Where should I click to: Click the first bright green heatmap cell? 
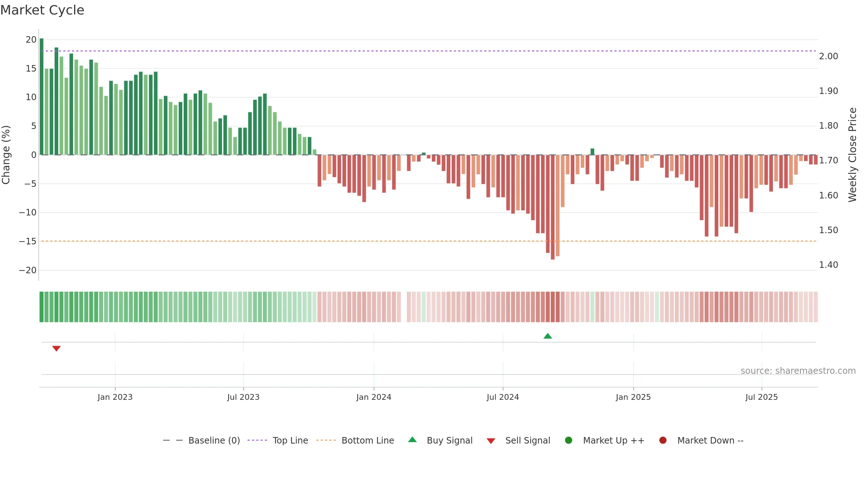coord(42,307)
